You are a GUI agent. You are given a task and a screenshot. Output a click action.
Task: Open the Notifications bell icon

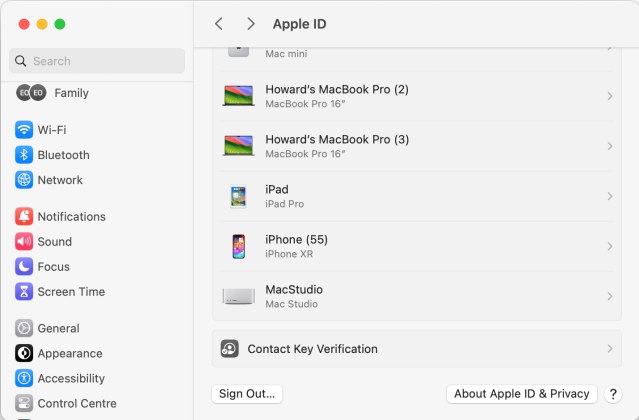(24, 217)
